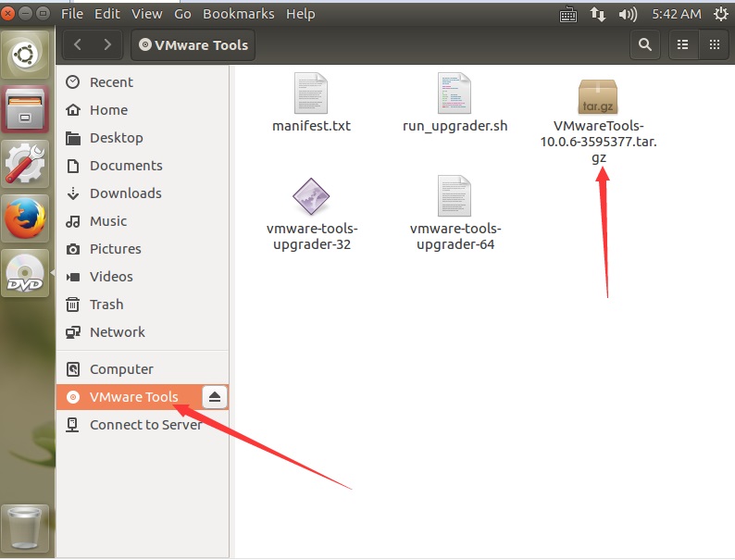Go back to the previous folder
The height and width of the screenshot is (560, 735).
(x=78, y=44)
